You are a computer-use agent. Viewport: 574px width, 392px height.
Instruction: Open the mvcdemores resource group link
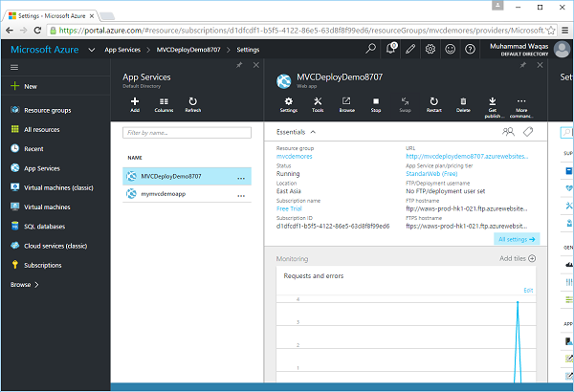point(296,157)
